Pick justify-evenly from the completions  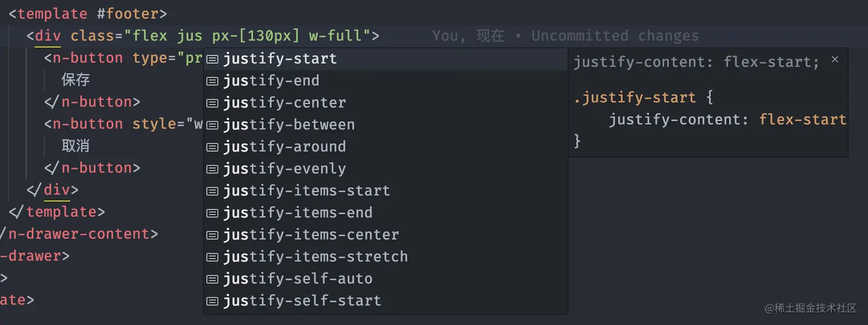(x=385, y=169)
